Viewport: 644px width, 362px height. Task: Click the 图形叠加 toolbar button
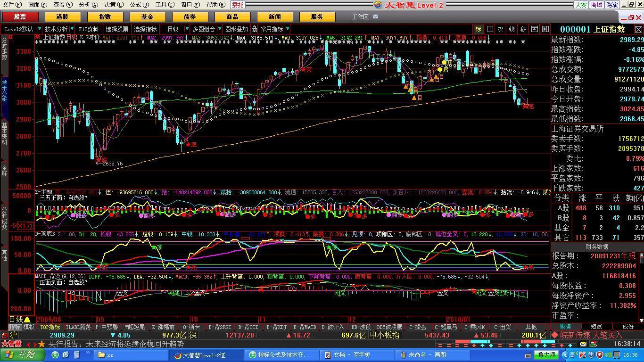pyautogui.click(x=237, y=29)
